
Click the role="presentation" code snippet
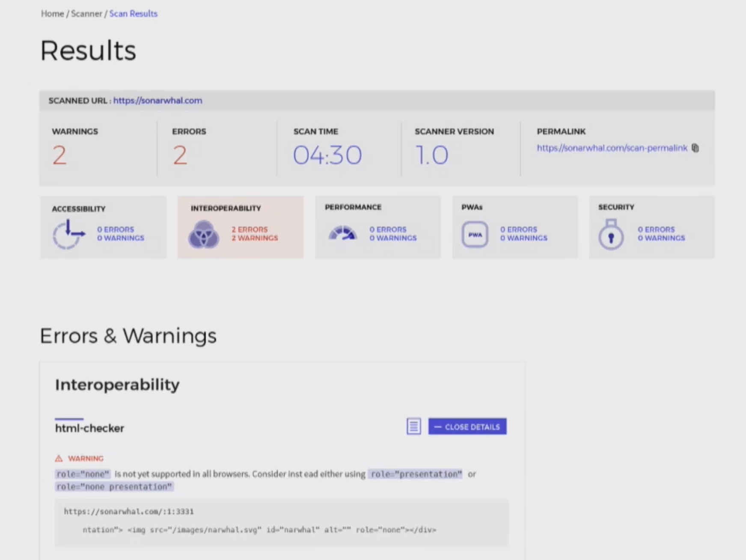(416, 474)
